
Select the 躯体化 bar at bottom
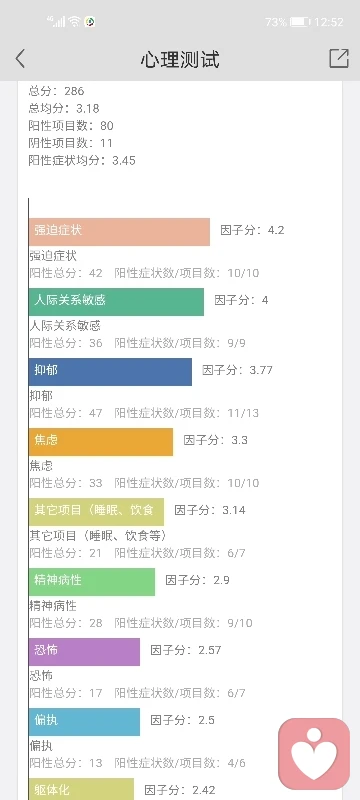(x=81, y=789)
